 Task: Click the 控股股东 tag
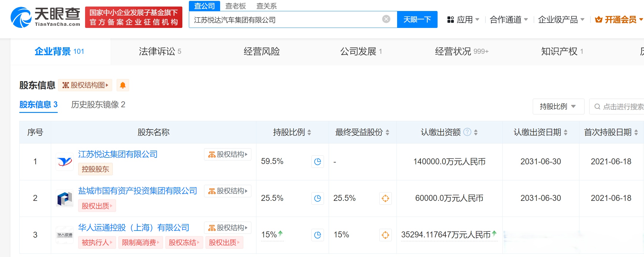[95, 169]
